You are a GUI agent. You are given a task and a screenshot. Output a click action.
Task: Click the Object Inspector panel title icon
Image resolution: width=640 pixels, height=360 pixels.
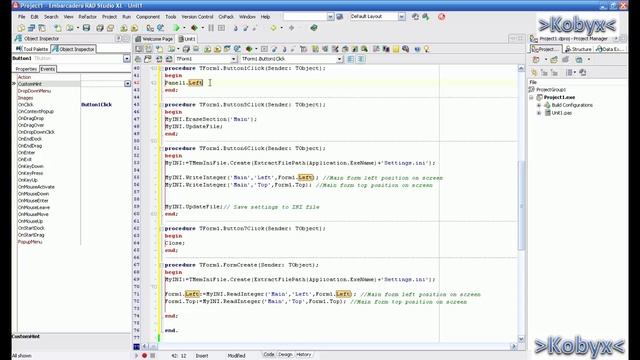point(18,38)
